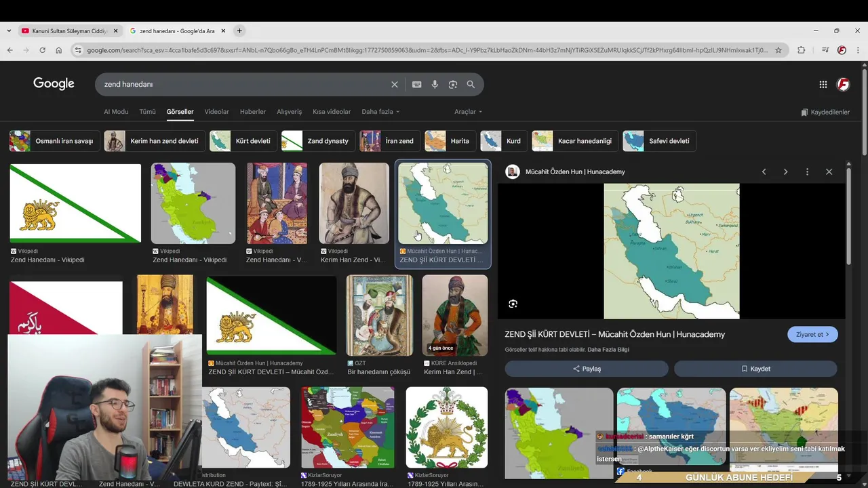Viewport: 868px width, 488px height.
Task: Filter by Kerim han zend devleti chip
Action: (154, 141)
